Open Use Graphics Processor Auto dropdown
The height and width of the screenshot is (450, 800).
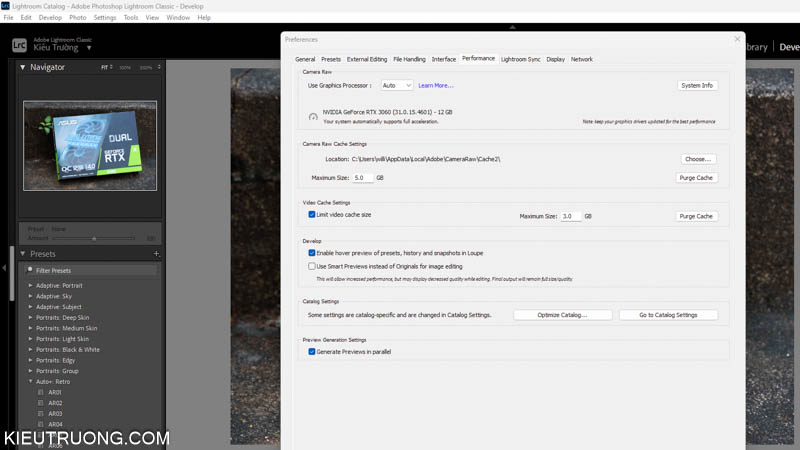click(x=396, y=86)
